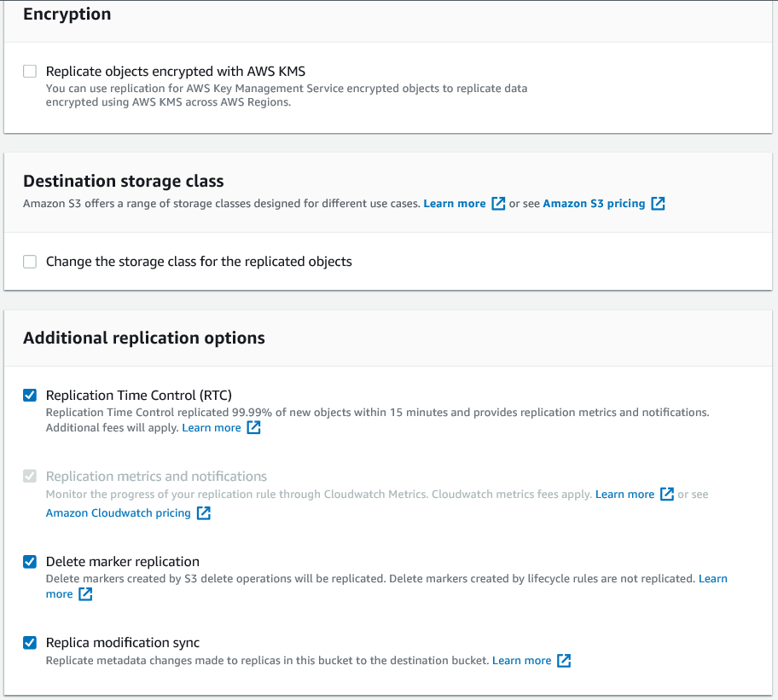Viewport: 778px width, 700px height.
Task: Open Learn more link for Replica modification sync
Action: click(521, 661)
